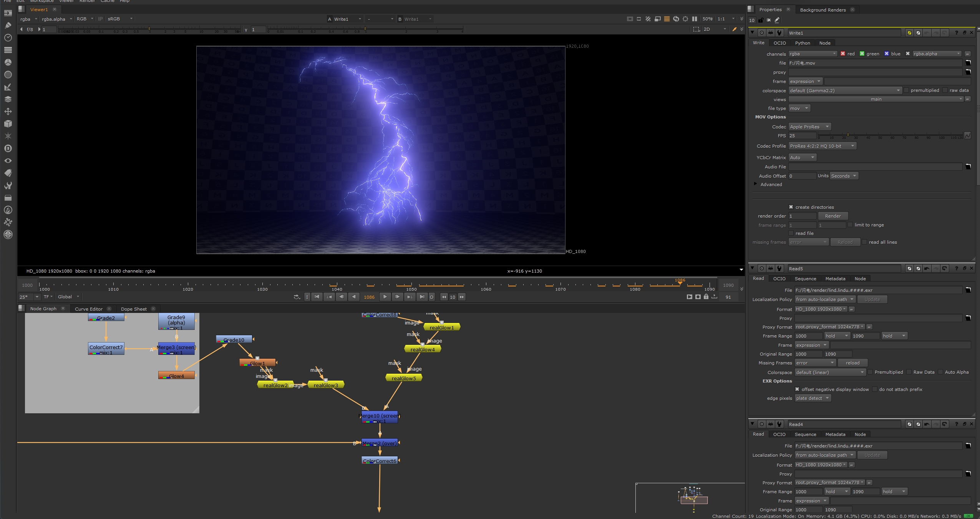The image size is (980, 519).
Task: Click the viewer gamma slider
Action: (365, 30)
